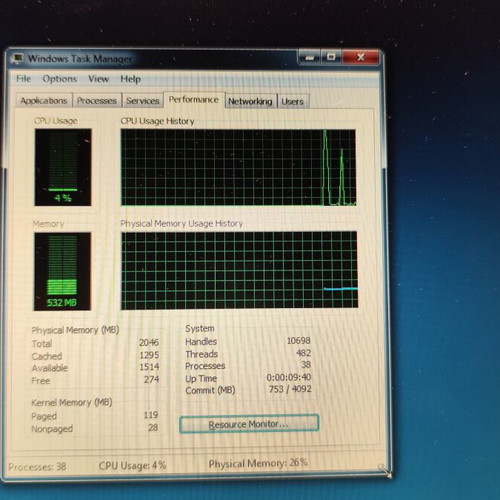This screenshot has height=500, width=500.
Task: Click the Memory gauge showing 532 MB
Action: (x=62, y=271)
